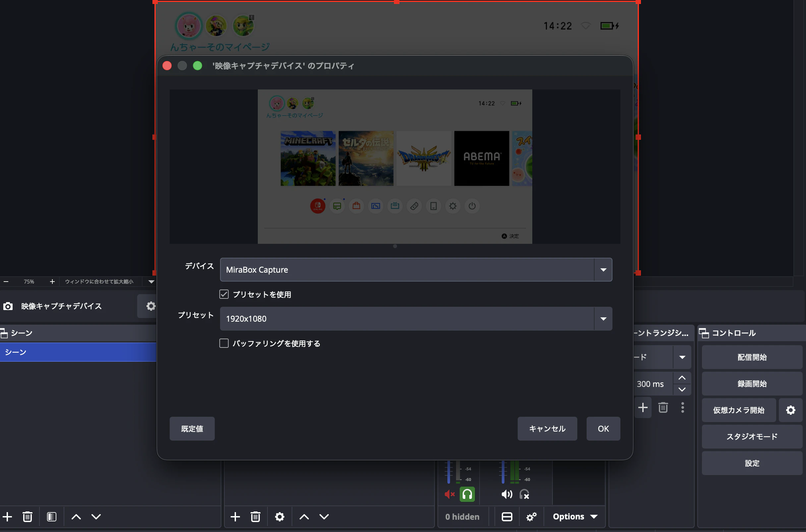Move the scene down
Image resolution: width=806 pixels, height=532 pixels.
coord(96,516)
